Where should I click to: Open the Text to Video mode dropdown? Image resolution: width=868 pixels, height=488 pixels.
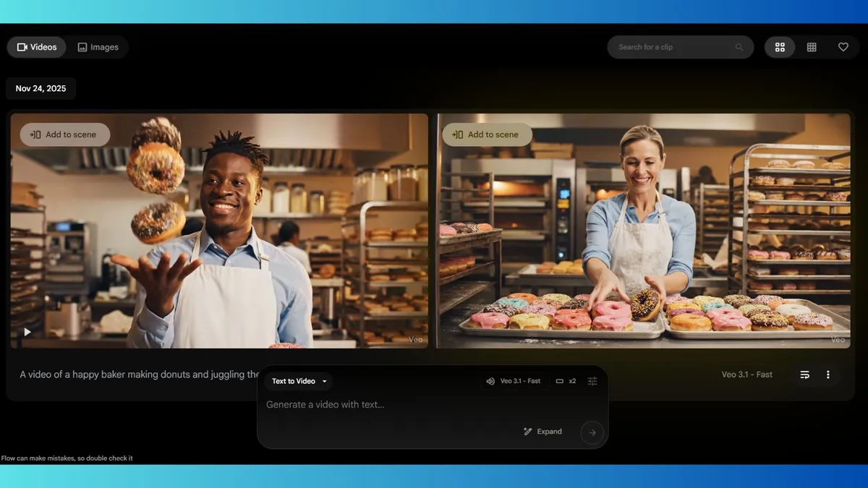(299, 381)
